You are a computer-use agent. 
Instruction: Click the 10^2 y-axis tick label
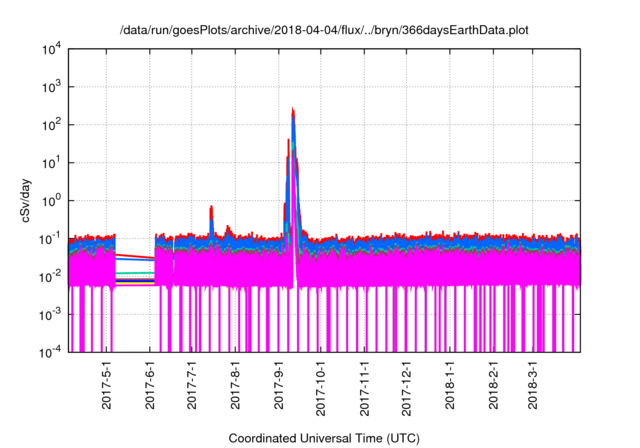[x=52, y=125]
